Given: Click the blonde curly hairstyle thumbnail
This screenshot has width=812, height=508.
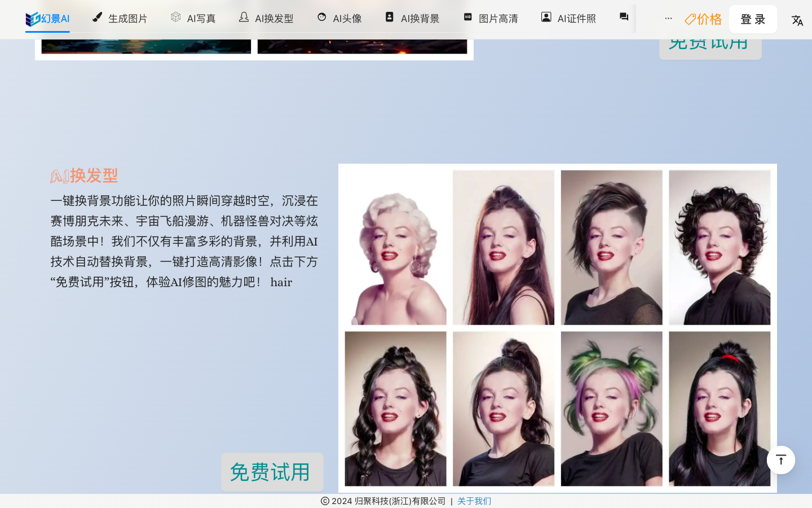Looking at the screenshot, I should [x=395, y=247].
